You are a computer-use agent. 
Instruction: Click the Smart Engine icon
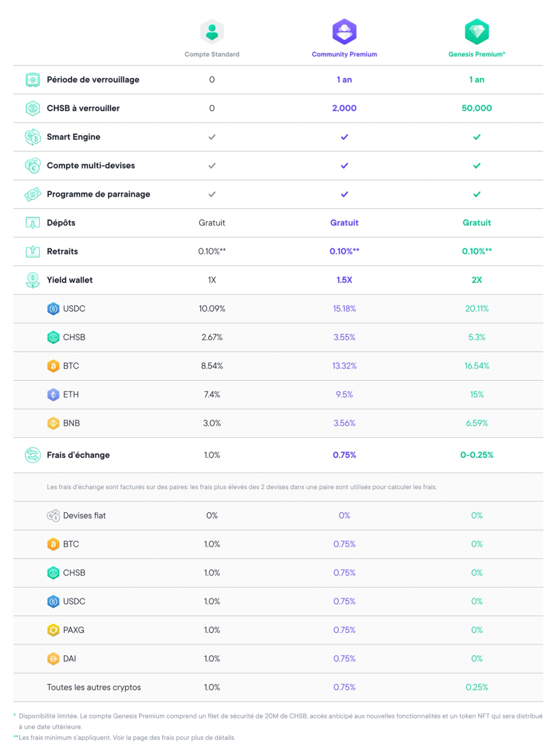(33, 137)
